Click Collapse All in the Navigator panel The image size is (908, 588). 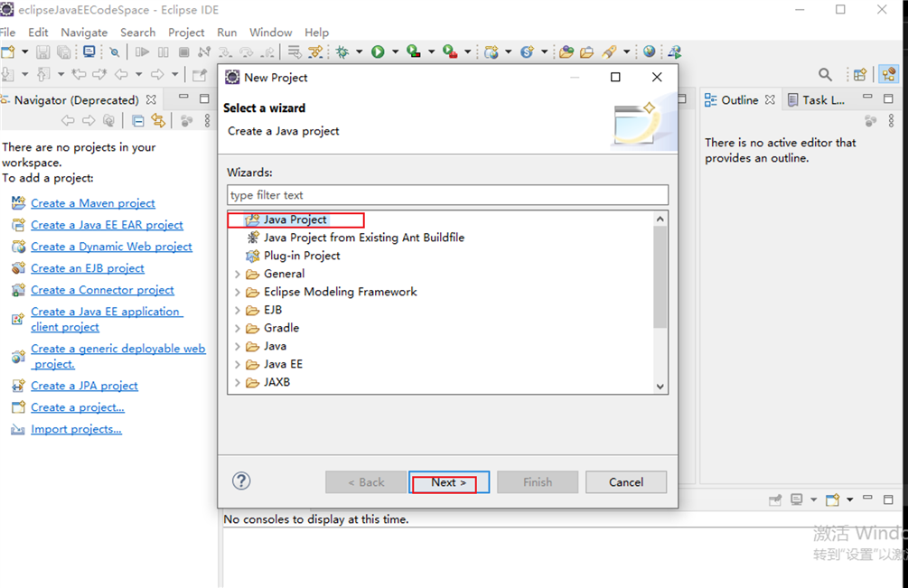138,120
